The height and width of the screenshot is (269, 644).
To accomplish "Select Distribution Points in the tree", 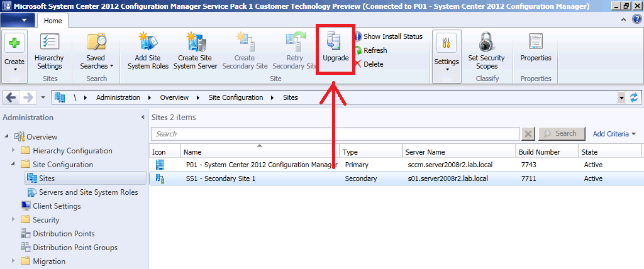I will coord(64,234).
